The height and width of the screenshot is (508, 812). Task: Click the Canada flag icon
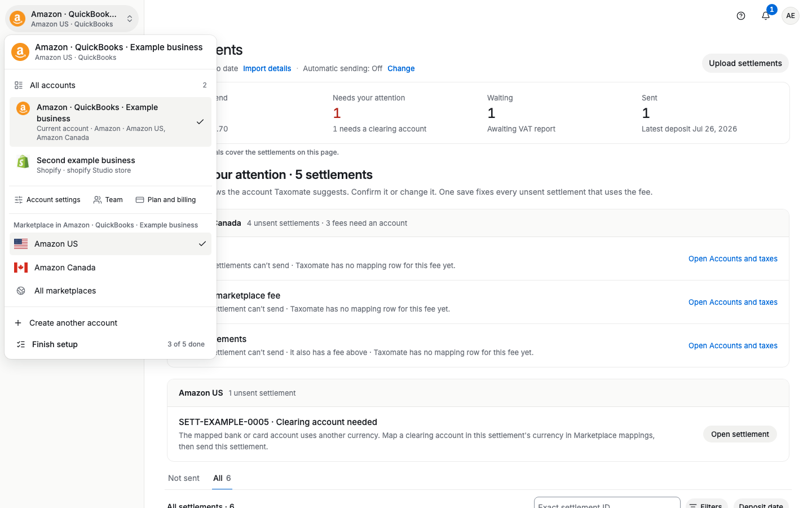pos(21,268)
